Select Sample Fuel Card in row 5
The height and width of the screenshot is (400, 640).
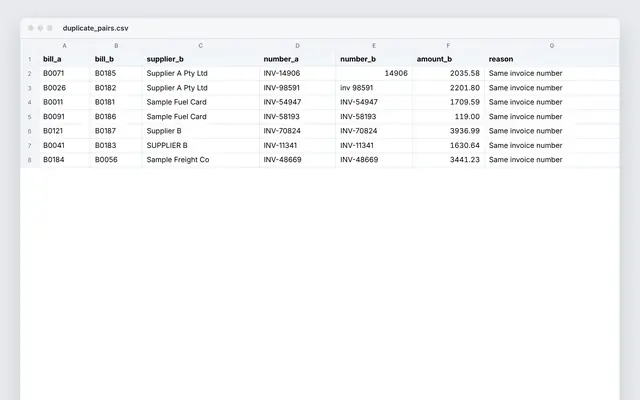[201, 117]
